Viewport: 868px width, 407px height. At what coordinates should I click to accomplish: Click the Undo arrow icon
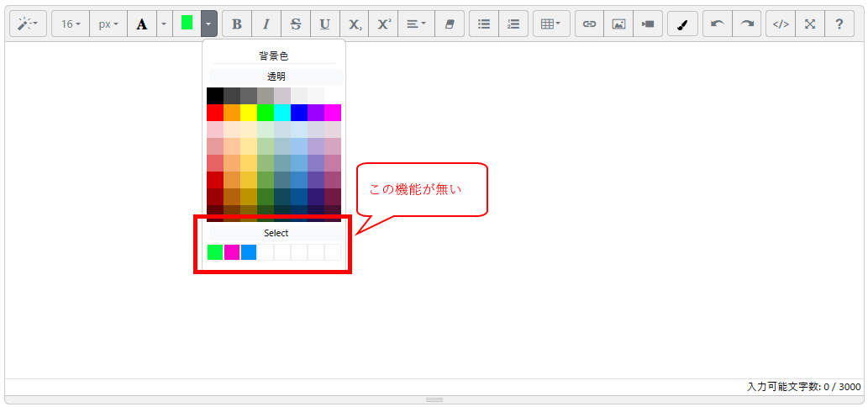717,24
